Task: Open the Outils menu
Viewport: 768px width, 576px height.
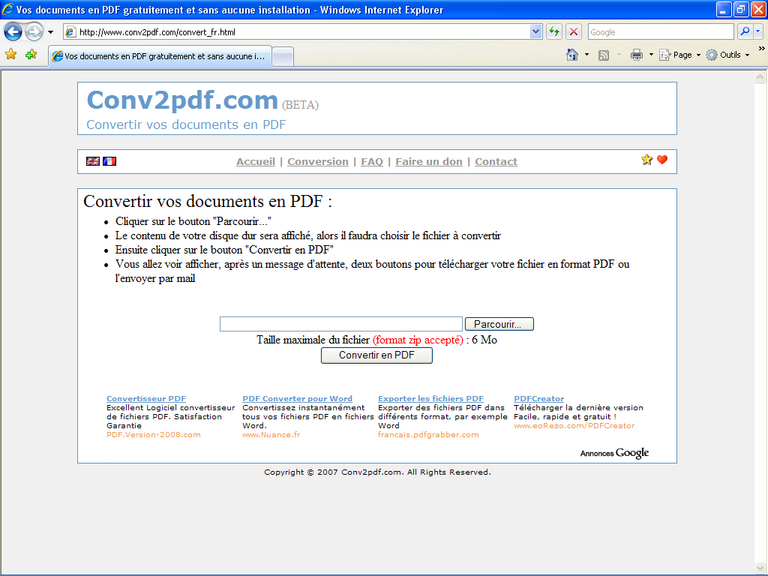Action: point(728,55)
